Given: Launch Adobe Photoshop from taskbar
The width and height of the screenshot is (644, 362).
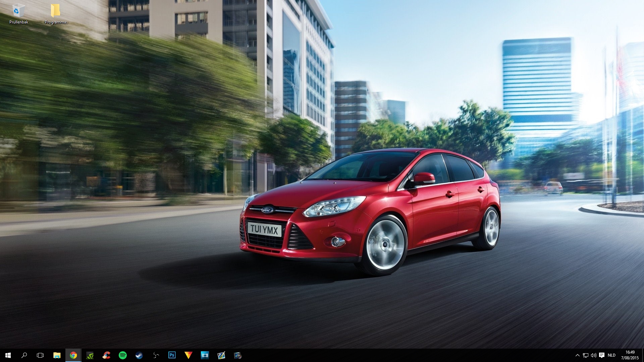Looking at the screenshot, I should pyautogui.click(x=172, y=355).
